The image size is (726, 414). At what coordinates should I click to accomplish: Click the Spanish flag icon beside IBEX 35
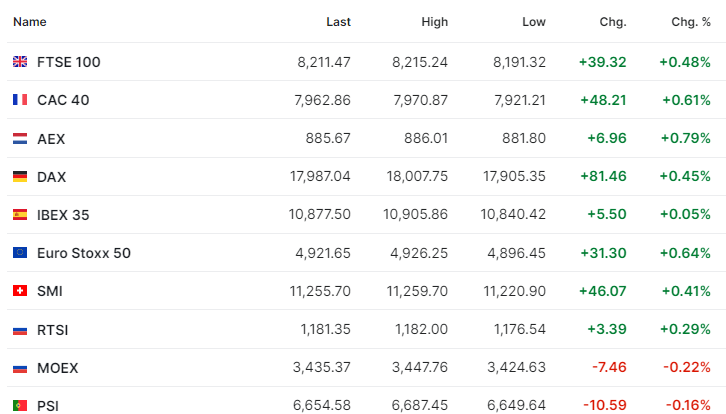(x=20, y=214)
